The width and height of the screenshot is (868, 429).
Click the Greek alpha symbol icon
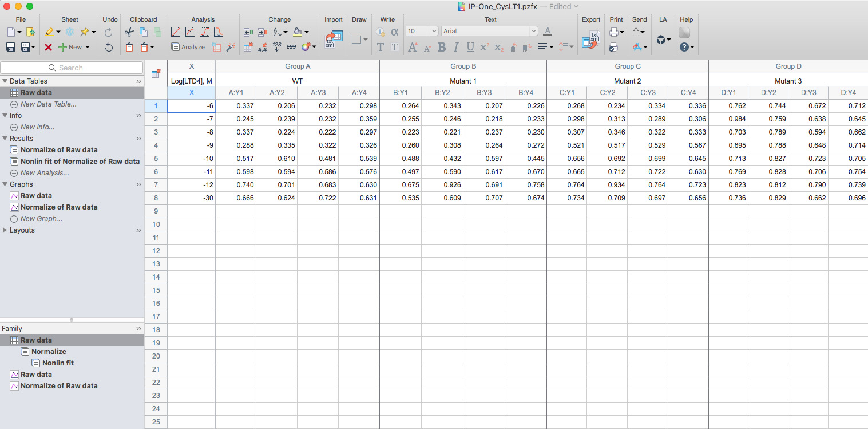(x=394, y=32)
